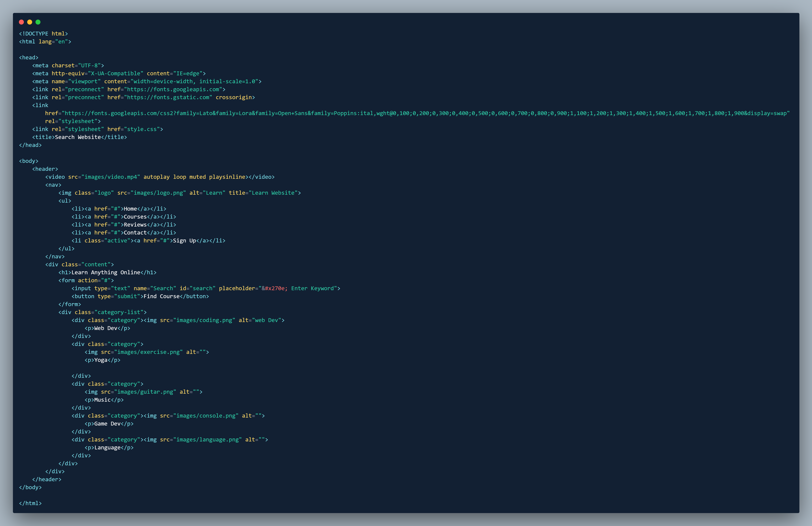Click the green maximize dot
Screen dimensions: 812x526
[38, 22]
